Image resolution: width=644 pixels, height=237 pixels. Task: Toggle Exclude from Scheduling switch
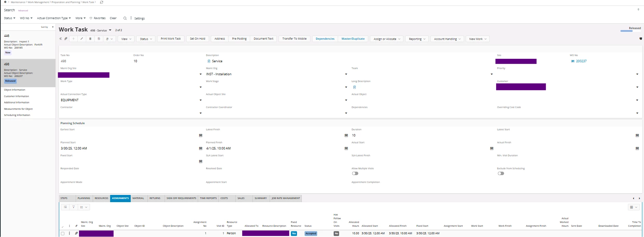coord(501,173)
